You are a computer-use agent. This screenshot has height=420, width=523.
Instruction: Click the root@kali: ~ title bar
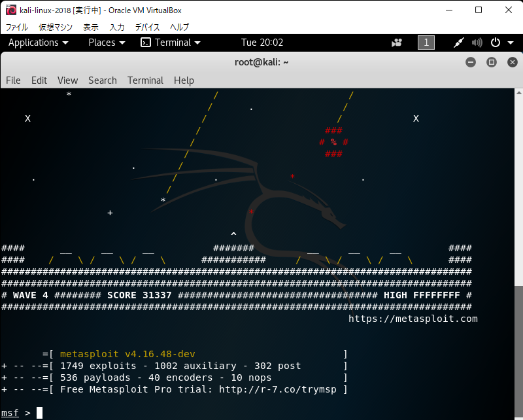(261, 62)
